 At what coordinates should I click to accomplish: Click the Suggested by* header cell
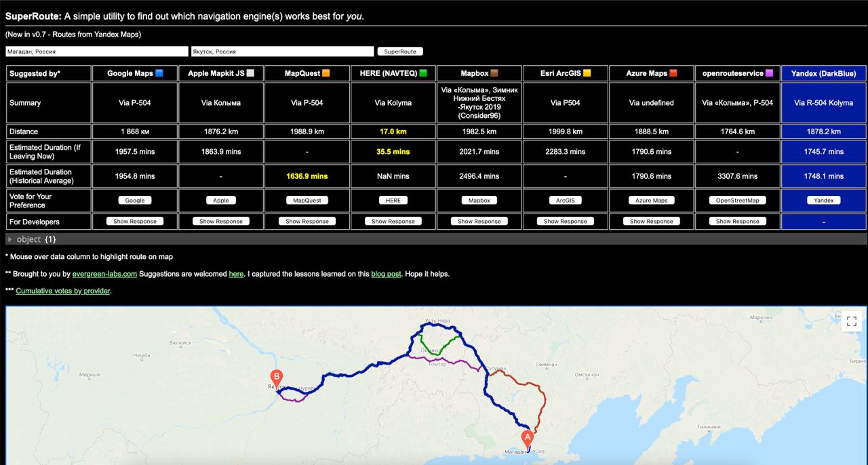[49, 73]
